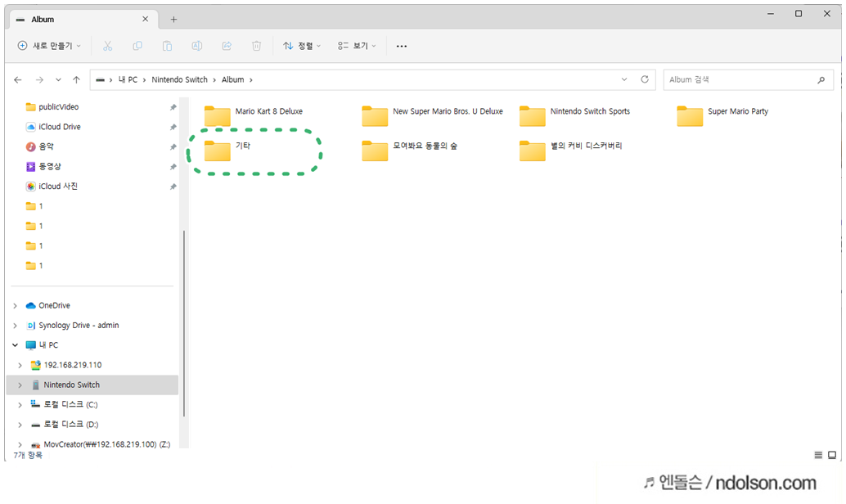
Task: Open the 모여봐요 동물의 숲 folder
Action: click(x=410, y=151)
